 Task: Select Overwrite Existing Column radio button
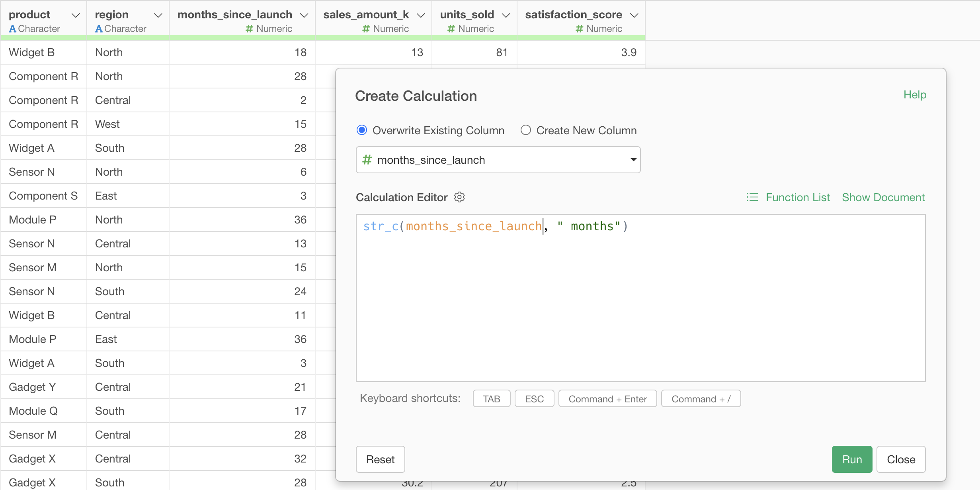coord(361,130)
